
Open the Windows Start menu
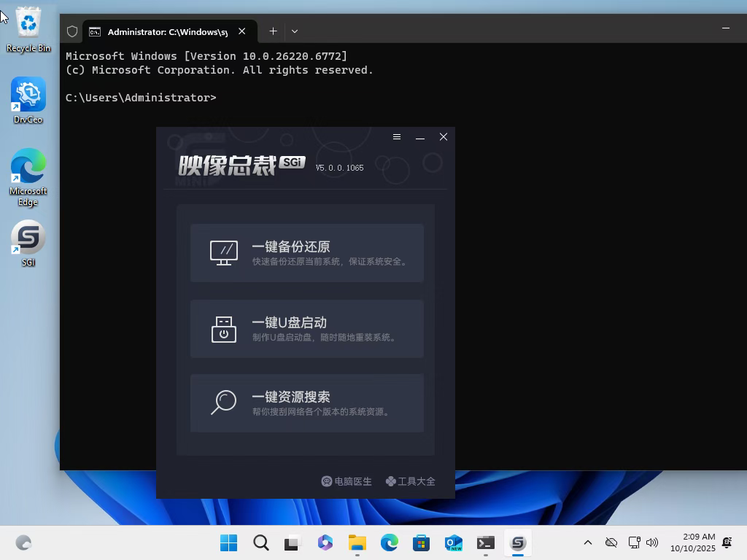(x=228, y=543)
